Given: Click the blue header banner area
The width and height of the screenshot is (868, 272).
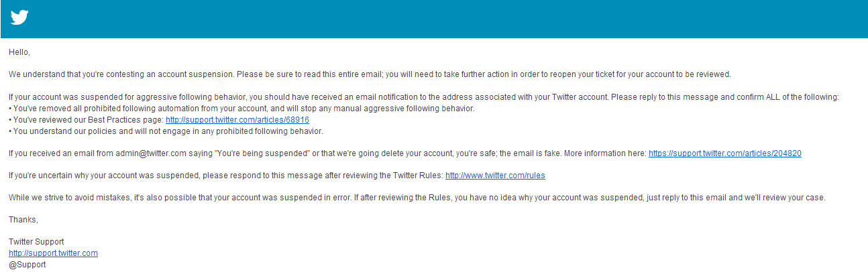Looking at the screenshot, I should click(434, 19).
